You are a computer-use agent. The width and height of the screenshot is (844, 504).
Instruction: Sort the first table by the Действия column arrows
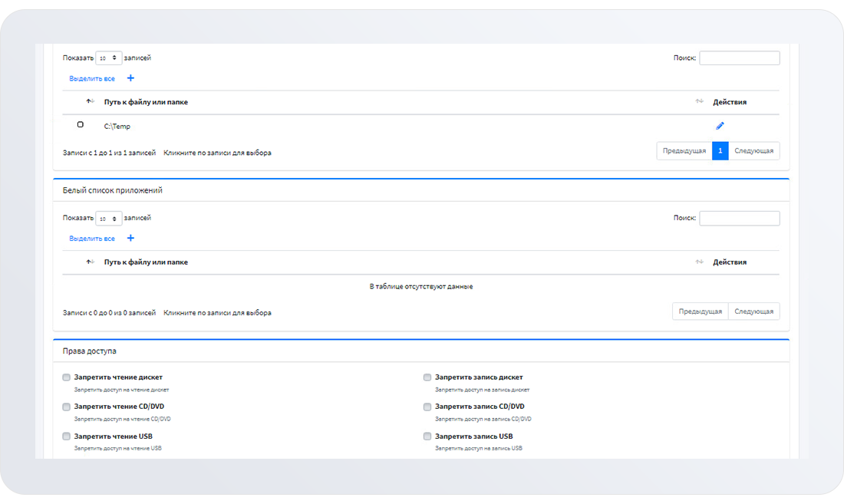coord(699,102)
